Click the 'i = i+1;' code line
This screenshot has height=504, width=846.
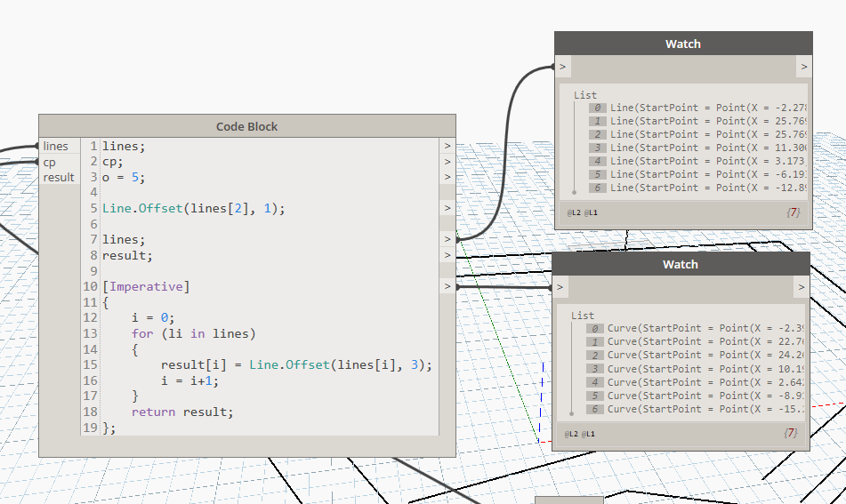pos(189,380)
